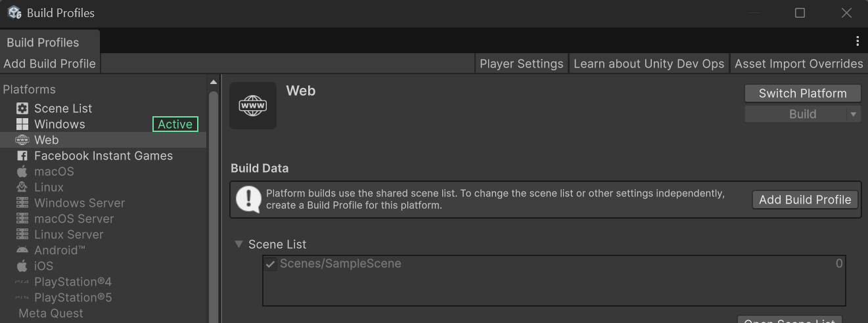Click the Windows platform logo icon
Image resolution: width=868 pixels, height=323 pixels.
tap(22, 124)
